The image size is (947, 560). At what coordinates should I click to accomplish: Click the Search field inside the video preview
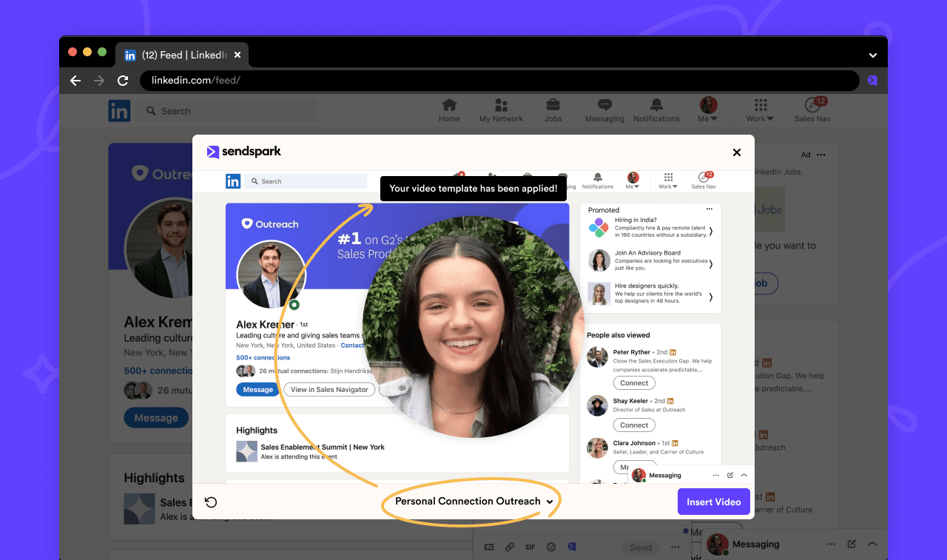306,181
